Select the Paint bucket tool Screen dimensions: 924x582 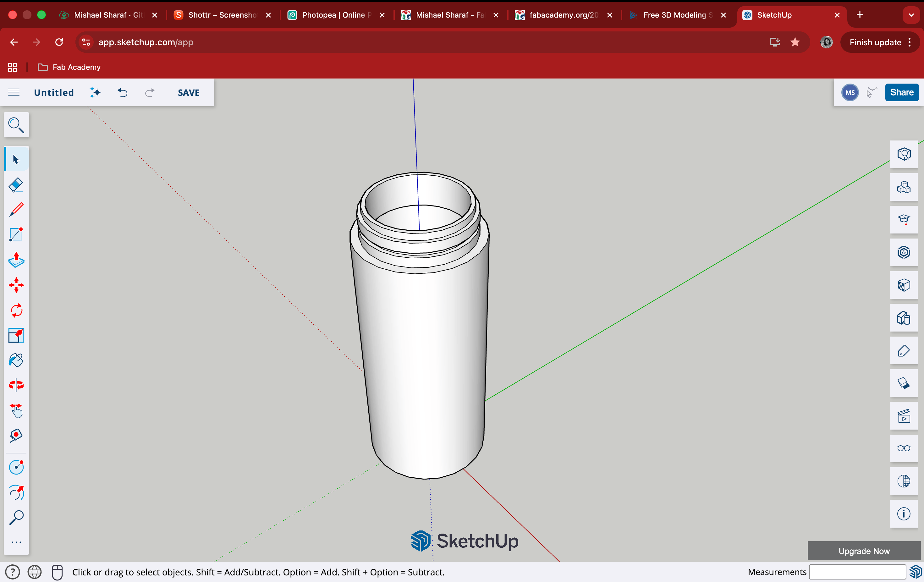(16, 360)
